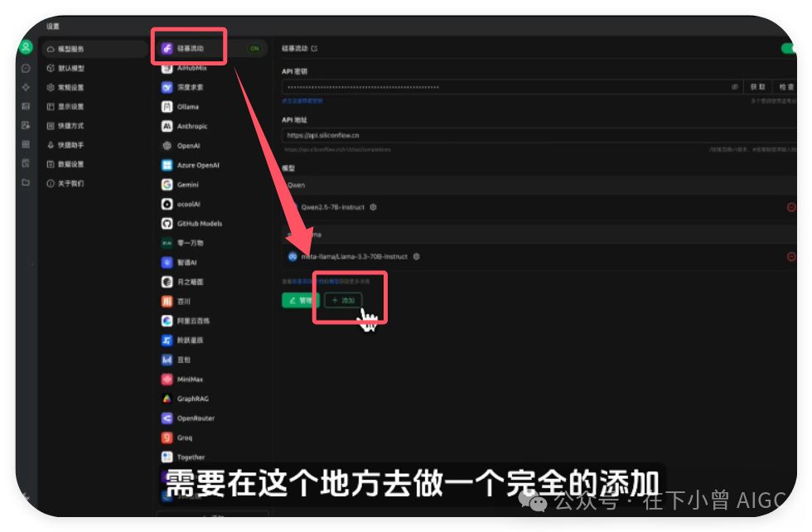Select the 豆包 provider icon
Viewport: 812px width, 532px height.
pos(167,360)
